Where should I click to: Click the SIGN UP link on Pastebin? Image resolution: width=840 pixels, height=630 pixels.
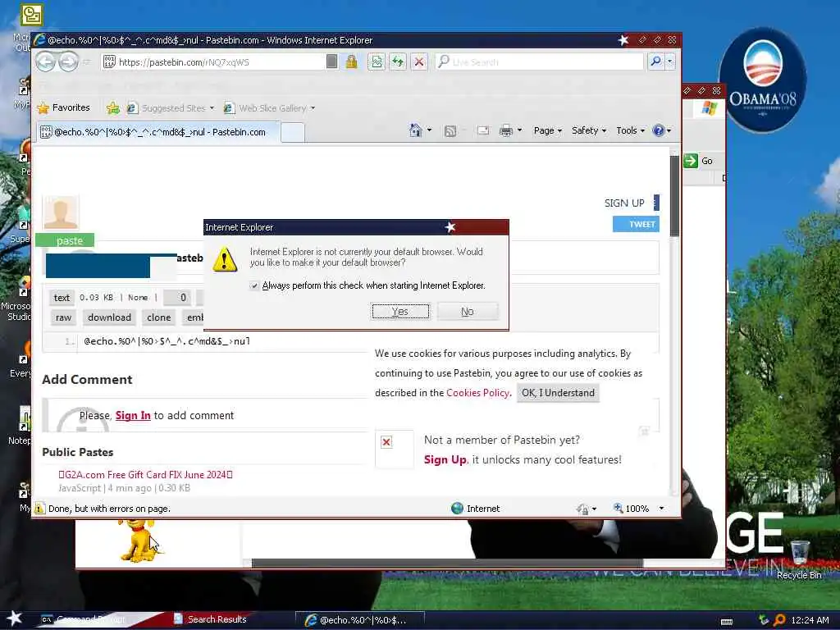(x=624, y=203)
